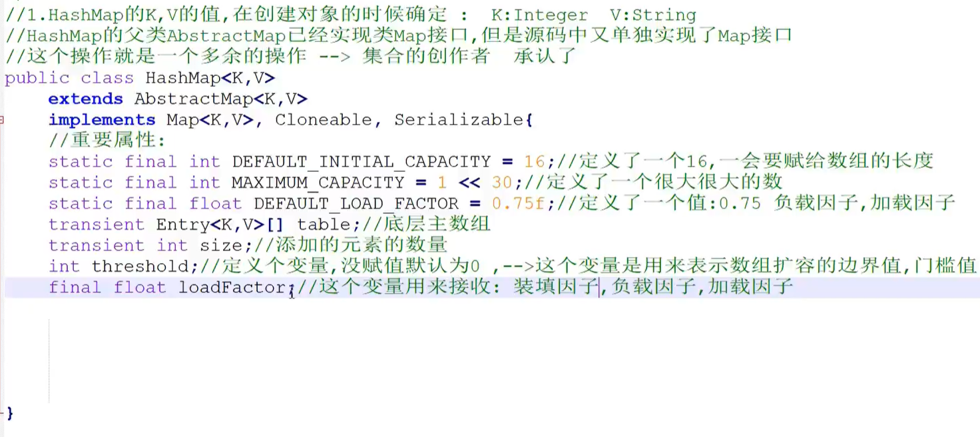Click the << shift operator
Image resolution: width=980 pixels, height=437 pixels.
[470, 183]
